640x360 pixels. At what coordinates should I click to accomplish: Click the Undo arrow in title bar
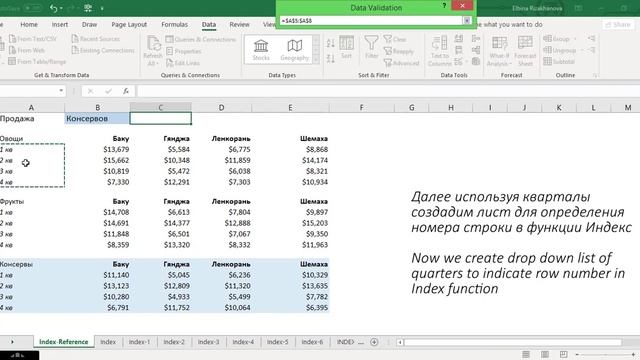coord(53,8)
